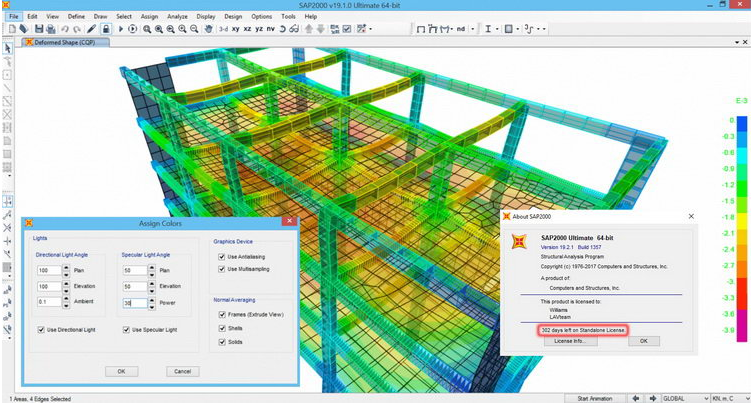Set YZ plane view
The image size is (751, 409).
(x=259, y=29)
